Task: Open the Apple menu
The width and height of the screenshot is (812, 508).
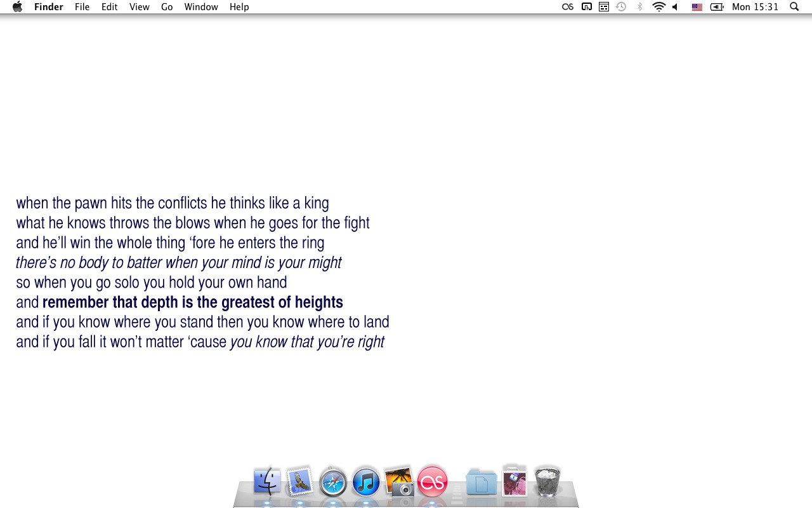Action: tap(17, 7)
